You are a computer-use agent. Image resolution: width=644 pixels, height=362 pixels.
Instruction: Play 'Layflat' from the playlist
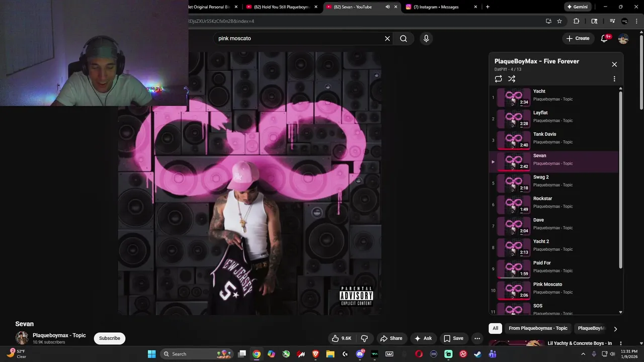click(x=553, y=119)
